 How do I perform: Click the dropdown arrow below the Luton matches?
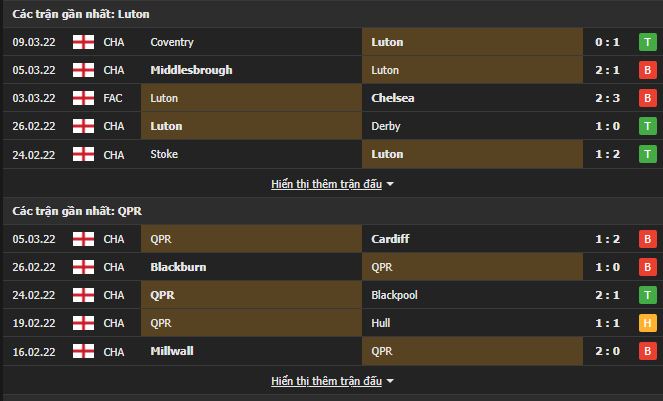[390, 184]
